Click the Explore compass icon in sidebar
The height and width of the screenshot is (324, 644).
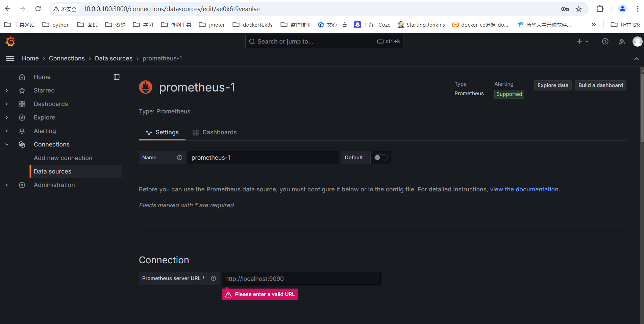click(x=22, y=117)
